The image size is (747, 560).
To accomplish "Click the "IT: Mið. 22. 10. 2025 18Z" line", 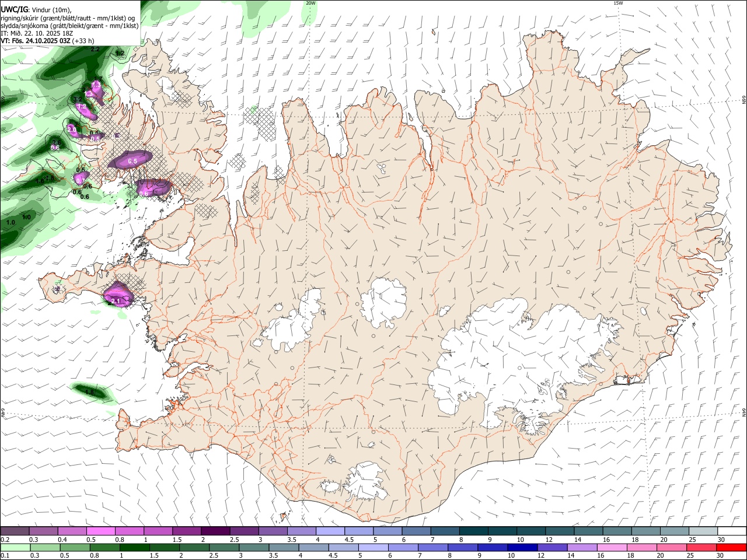I will [38, 33].
